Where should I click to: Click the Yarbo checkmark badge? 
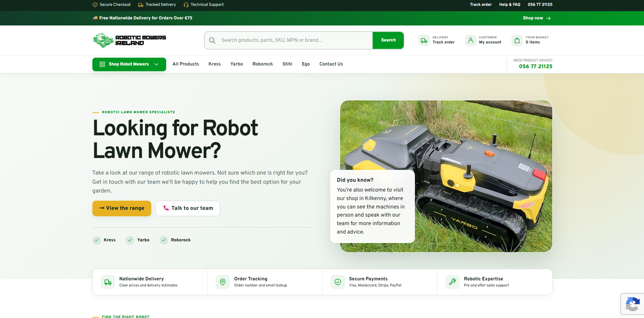click(130, 240)
